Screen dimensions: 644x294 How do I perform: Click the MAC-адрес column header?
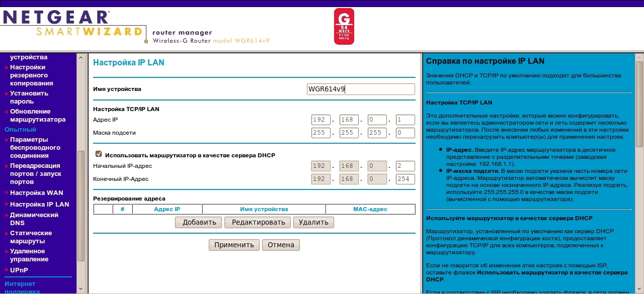[370, 209]
